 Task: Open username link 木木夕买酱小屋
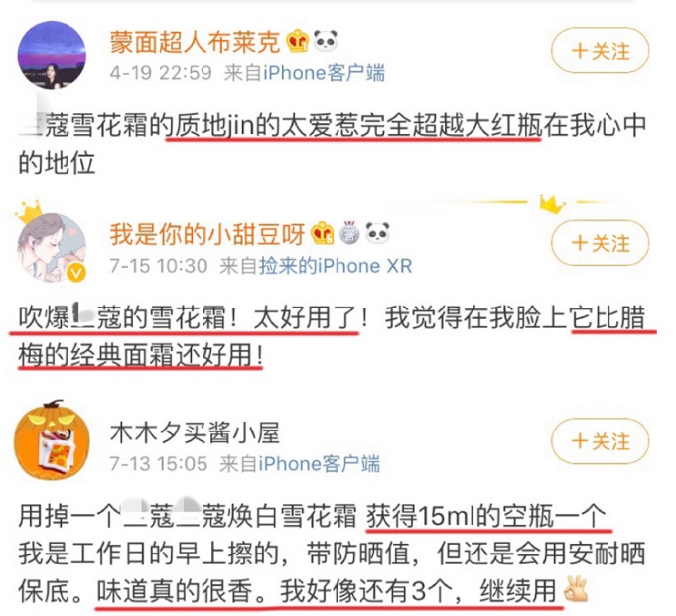pyautogui.click(x=196, y=432)
